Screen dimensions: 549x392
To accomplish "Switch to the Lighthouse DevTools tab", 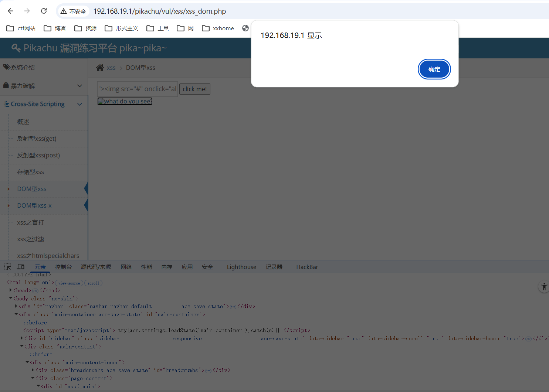I will (x=241, y=267).
